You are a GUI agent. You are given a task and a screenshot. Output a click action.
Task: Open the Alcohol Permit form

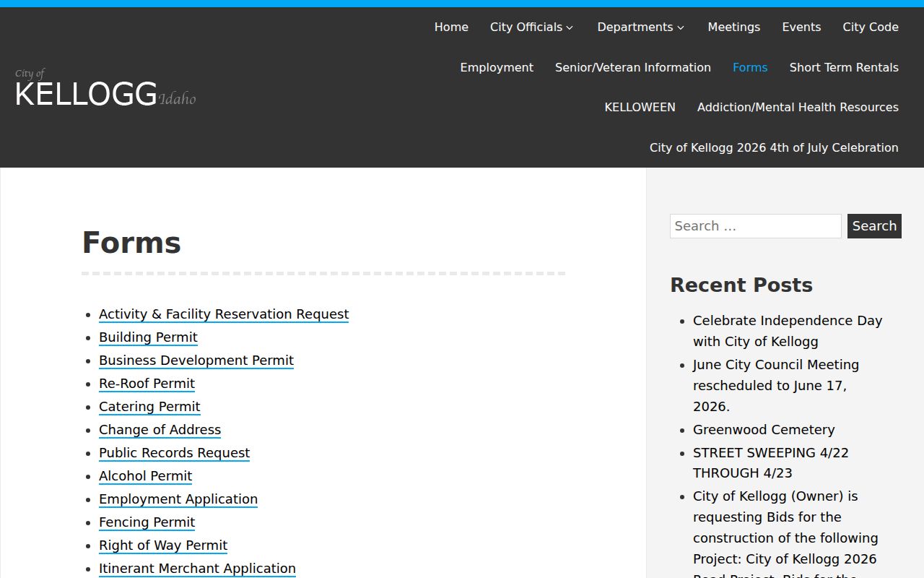pyautogui.click(x=145, y=476)
